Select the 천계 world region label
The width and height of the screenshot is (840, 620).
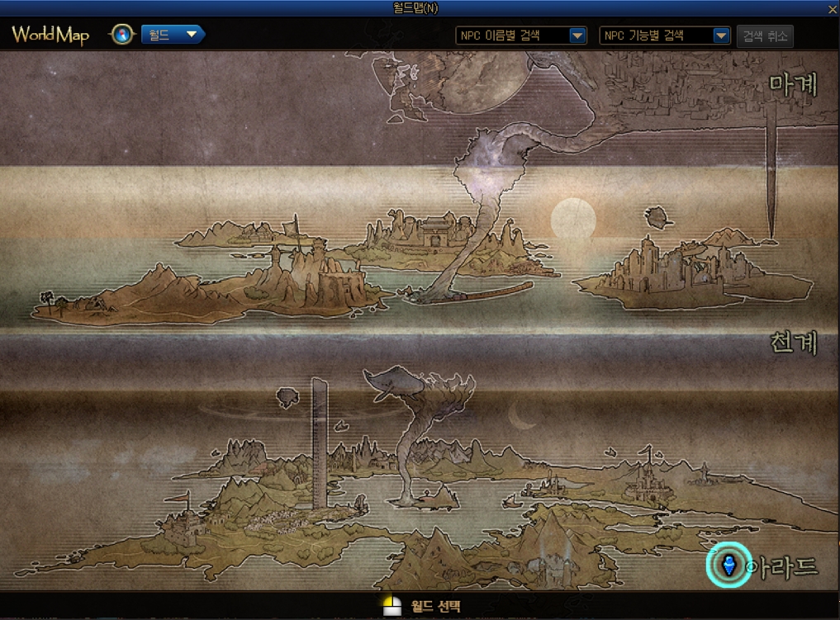pos(792,343)
